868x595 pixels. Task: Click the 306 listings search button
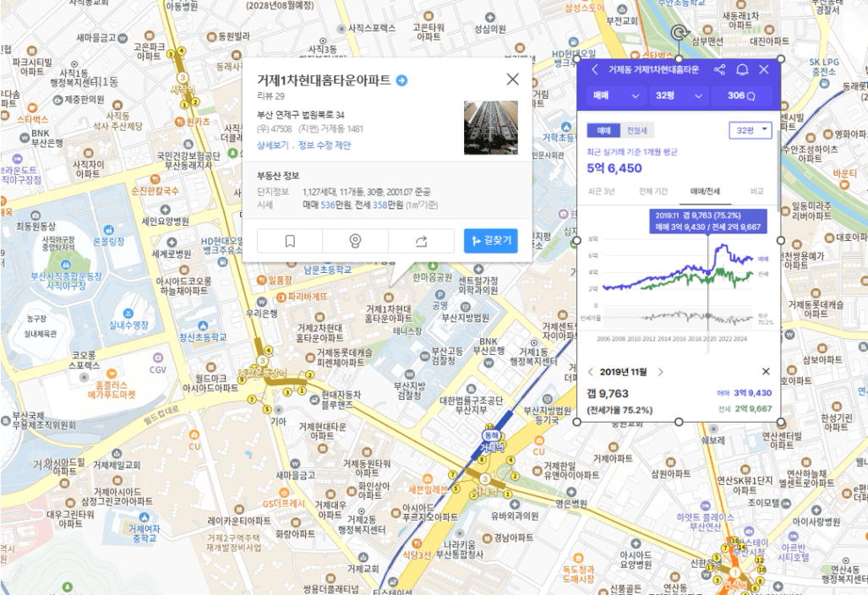[x=741, y=96]
